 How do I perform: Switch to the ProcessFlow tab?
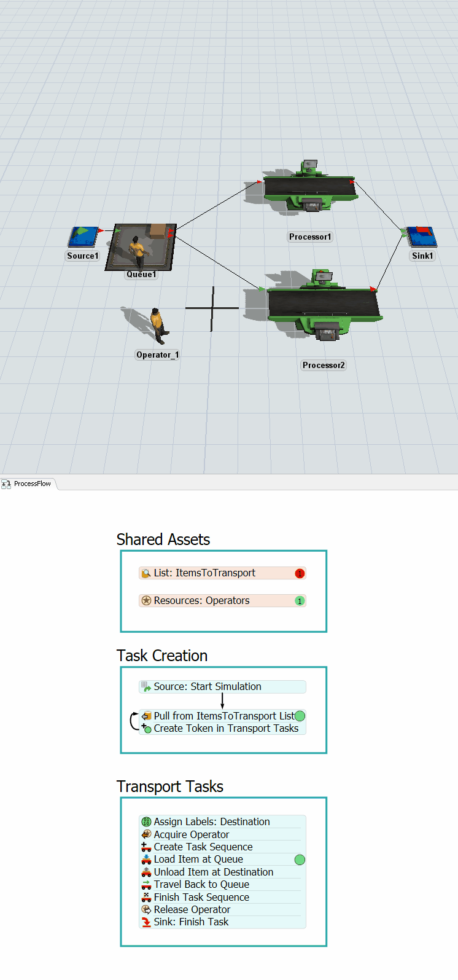28,484
